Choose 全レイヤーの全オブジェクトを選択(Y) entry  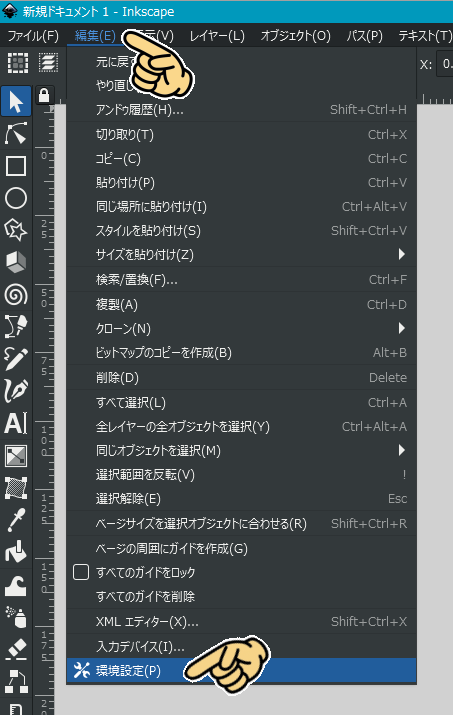[x=242, y=426]
